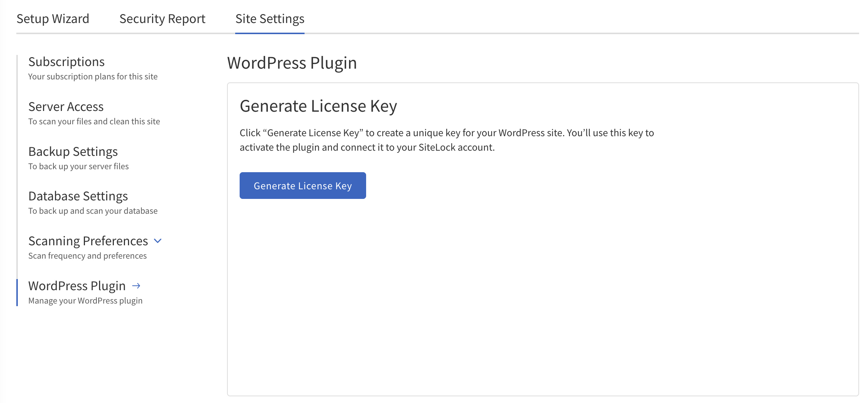
Task: Open Database Settings
Action: 78,196
